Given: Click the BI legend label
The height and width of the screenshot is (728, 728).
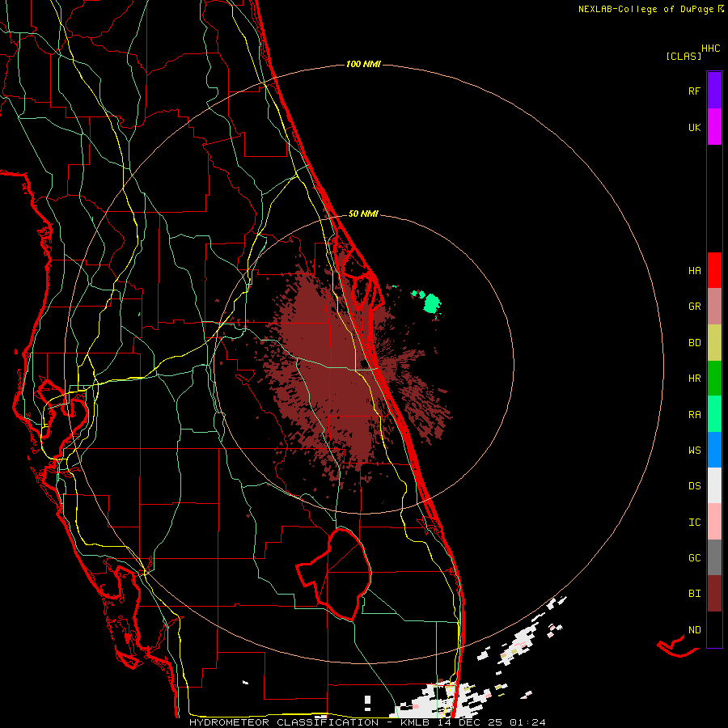Looking at the screenshot, I should (694, 594).
